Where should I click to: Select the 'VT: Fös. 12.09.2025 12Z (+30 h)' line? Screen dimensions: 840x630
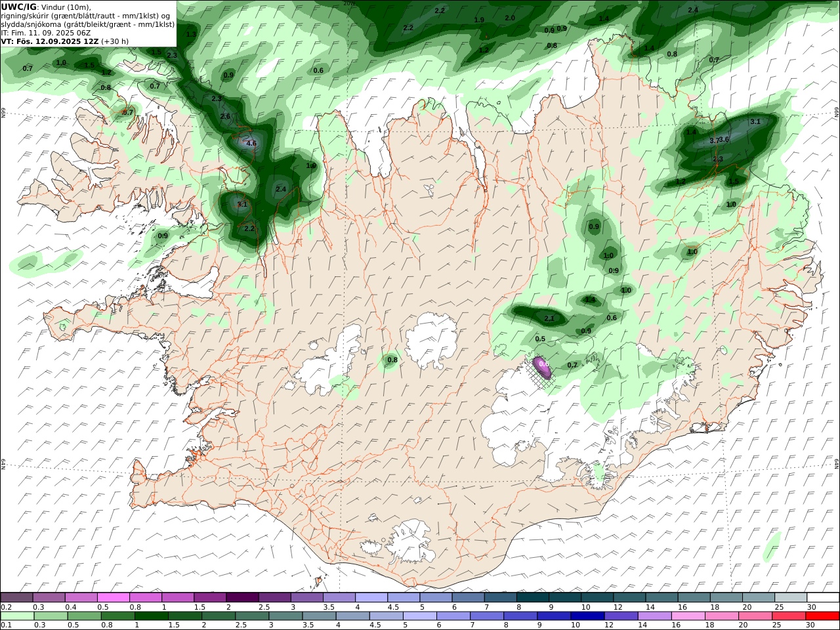[65, 41]
